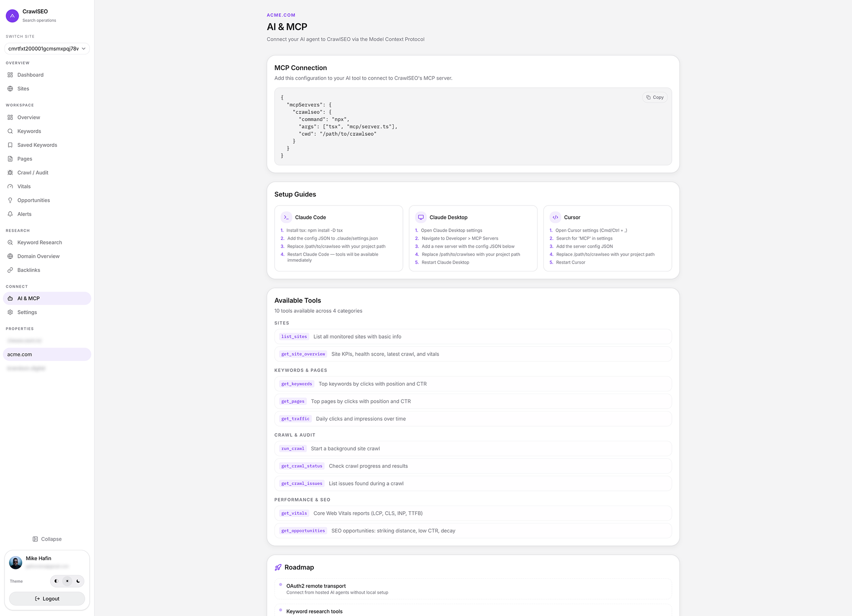Go to Sites in the sidebar
This screenshot has height=616, width=852.
[47, 89]
